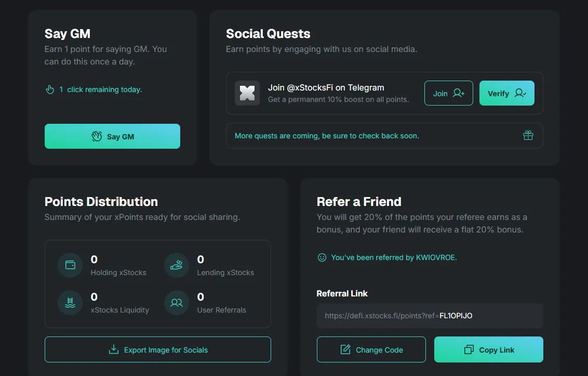588x376 pixels.
Task: Click the pool icon for xStocks Liquidity
Action: (x=70, y=303)
